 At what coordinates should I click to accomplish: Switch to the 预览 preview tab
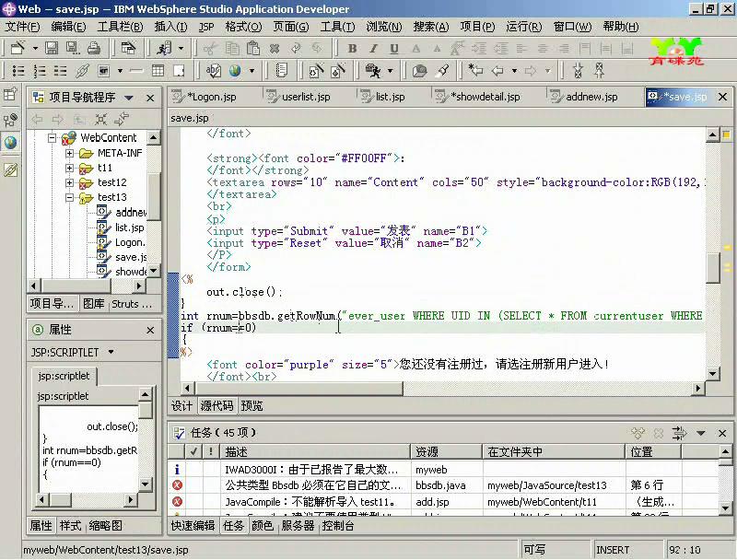[252, 406]
